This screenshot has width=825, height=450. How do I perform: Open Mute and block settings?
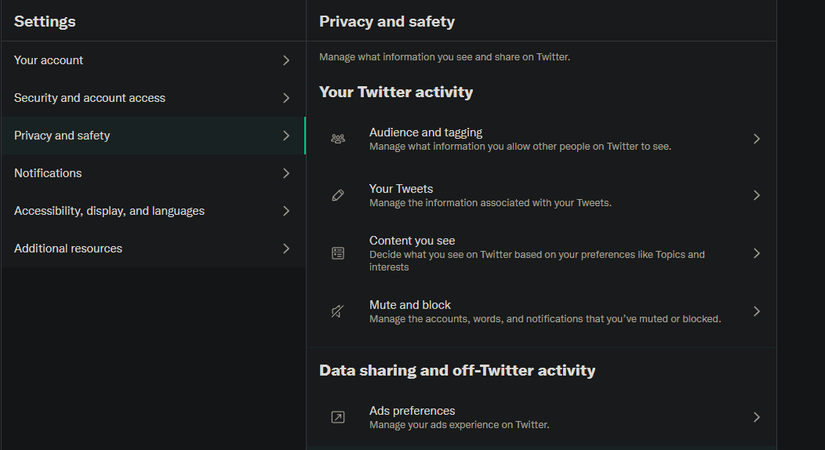pyautogui.click(x=541, y=312)
